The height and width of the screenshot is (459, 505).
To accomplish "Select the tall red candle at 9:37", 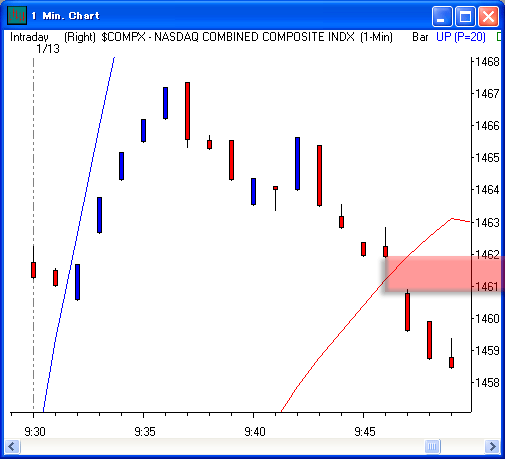I will coord(188,111).
